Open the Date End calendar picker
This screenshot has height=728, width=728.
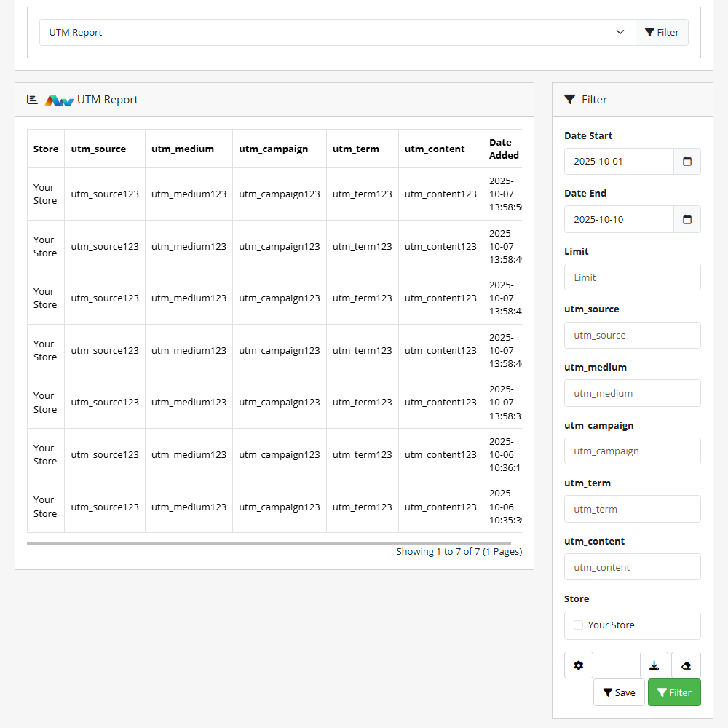pyautogui.click(x=687, y=219)
